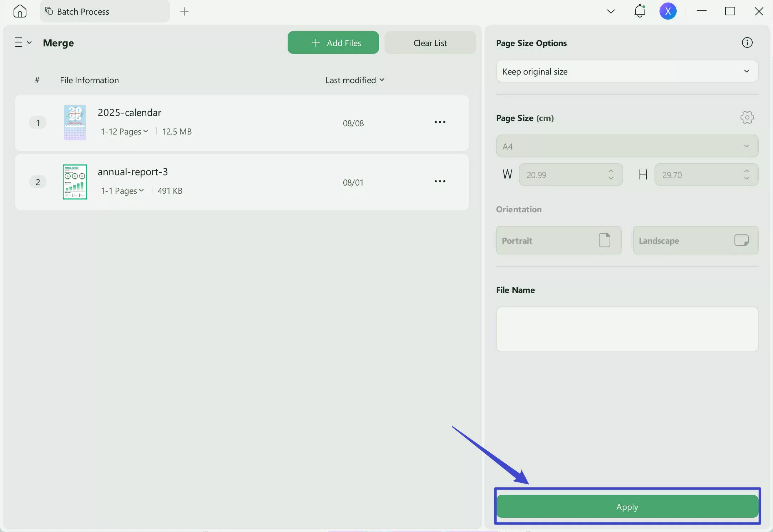This screenshot has width=773, height=532.
Task: Open the notifications bell
Action: [x=639, y=11]
